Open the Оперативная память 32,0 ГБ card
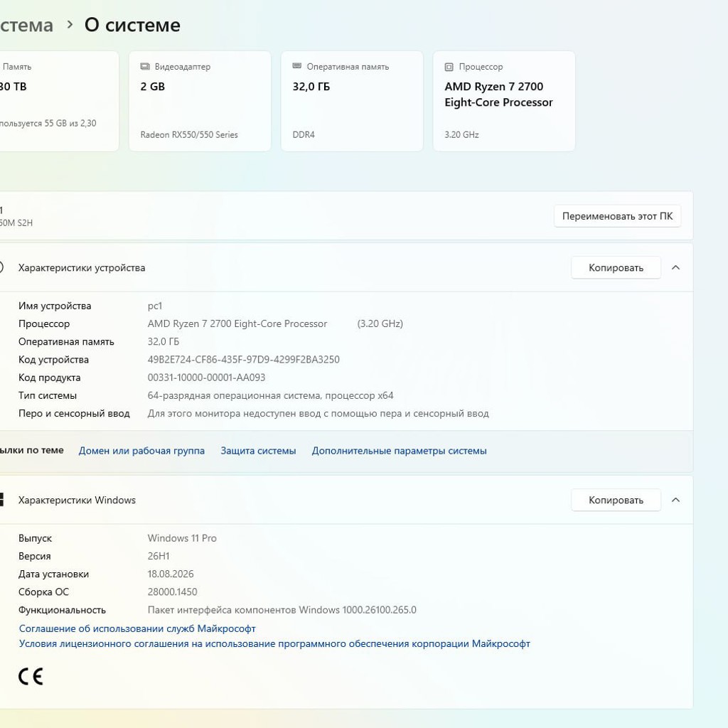This screenshot has width=728, height=728. 352,101
